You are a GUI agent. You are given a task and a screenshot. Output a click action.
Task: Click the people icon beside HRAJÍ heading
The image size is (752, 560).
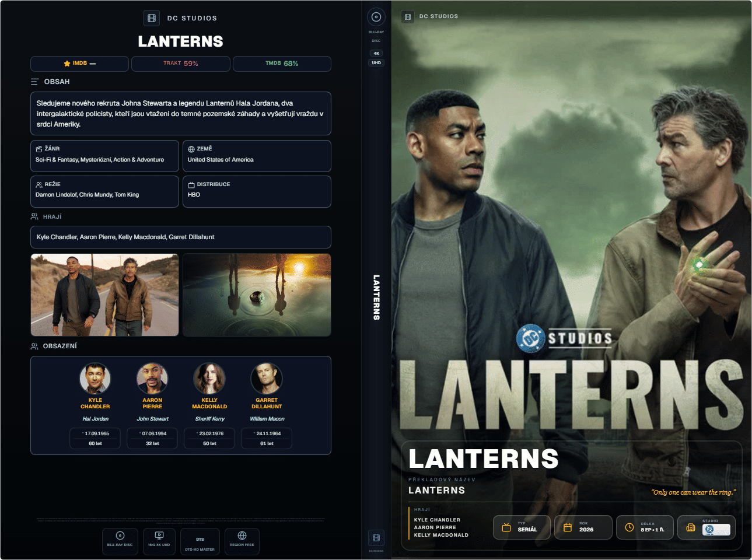34,216
